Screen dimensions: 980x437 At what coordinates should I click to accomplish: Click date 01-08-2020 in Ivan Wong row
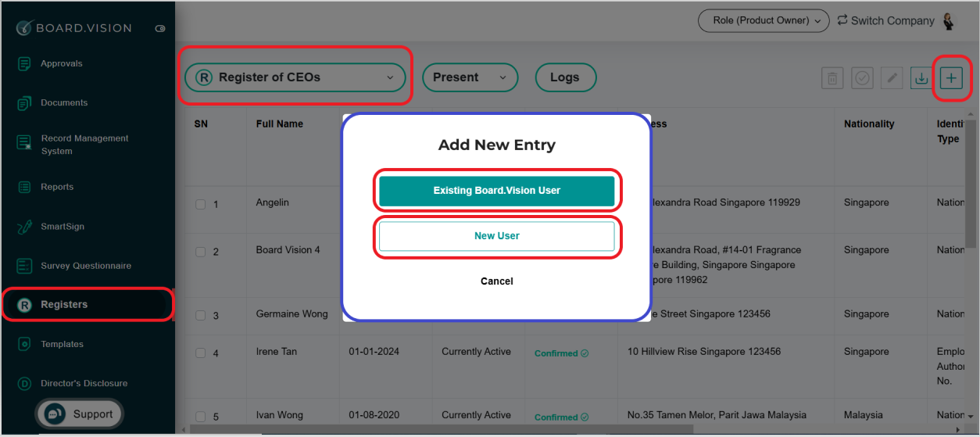coord(374,415)
